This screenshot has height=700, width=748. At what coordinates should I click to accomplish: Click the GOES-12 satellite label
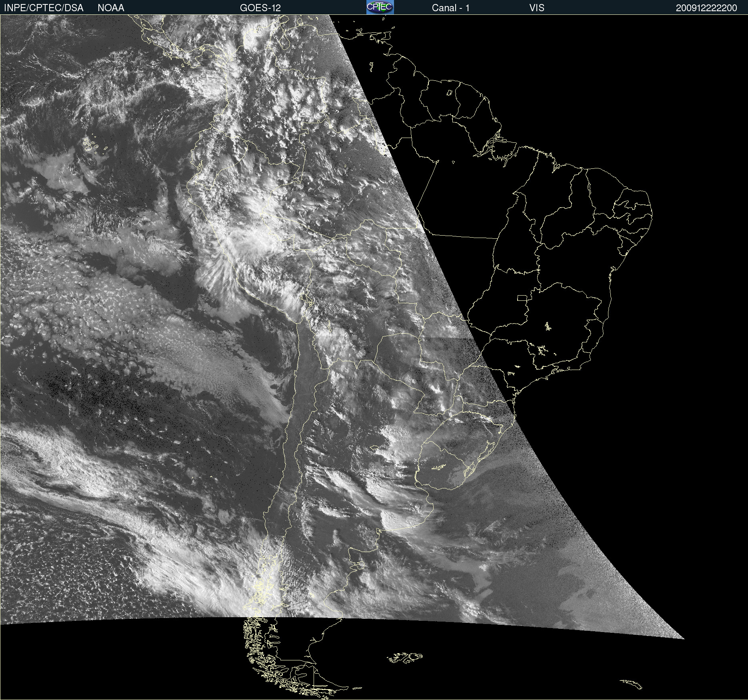[260, 8]
